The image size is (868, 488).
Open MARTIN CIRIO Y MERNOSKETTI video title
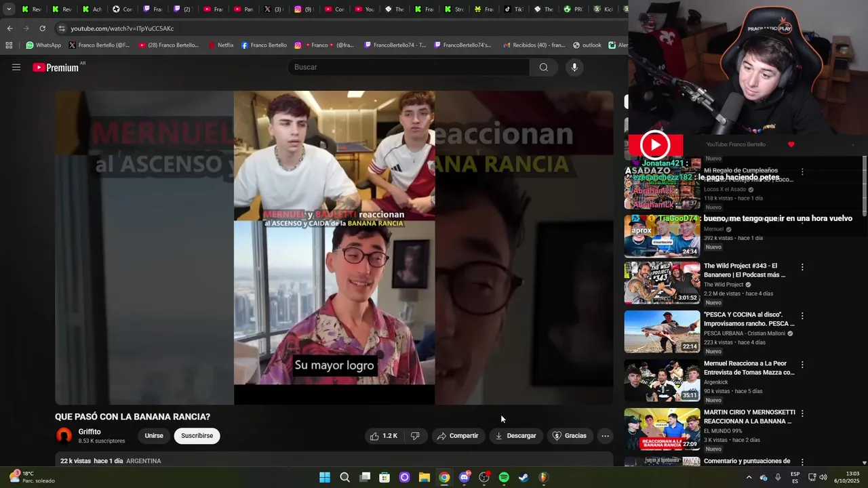coord(748,417)
